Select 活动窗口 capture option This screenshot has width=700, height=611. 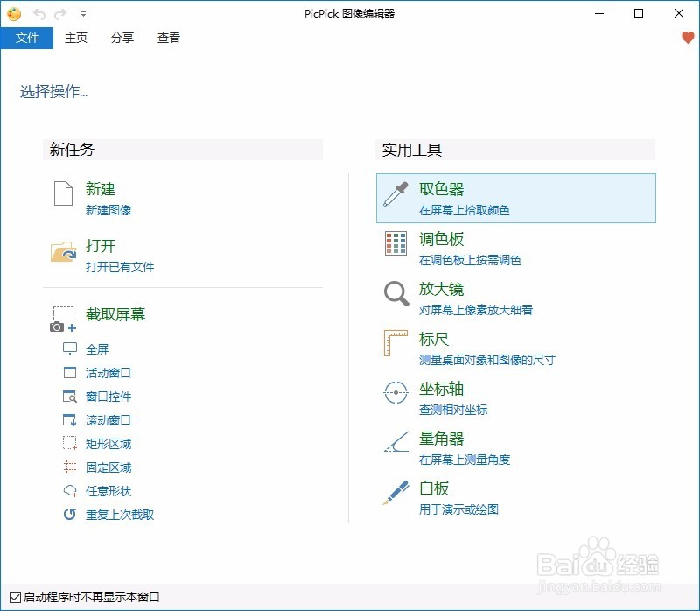(108, 373)
